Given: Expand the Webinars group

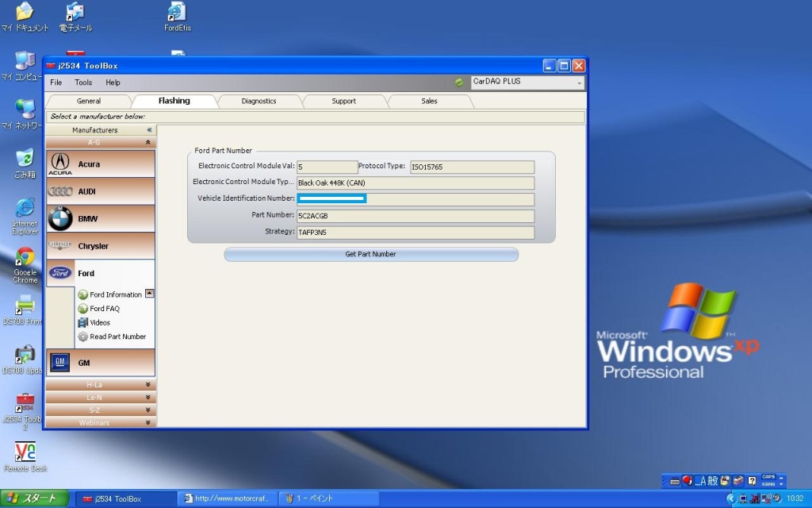Looking at the screenshot, I should [x=101, y=422].
